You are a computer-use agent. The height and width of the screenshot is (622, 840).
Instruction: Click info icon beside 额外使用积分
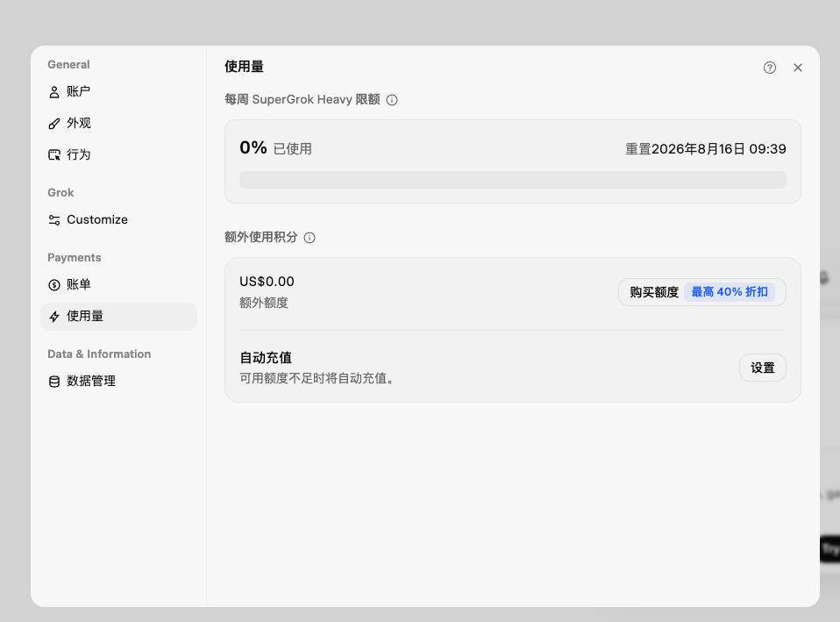coord(310,238)
